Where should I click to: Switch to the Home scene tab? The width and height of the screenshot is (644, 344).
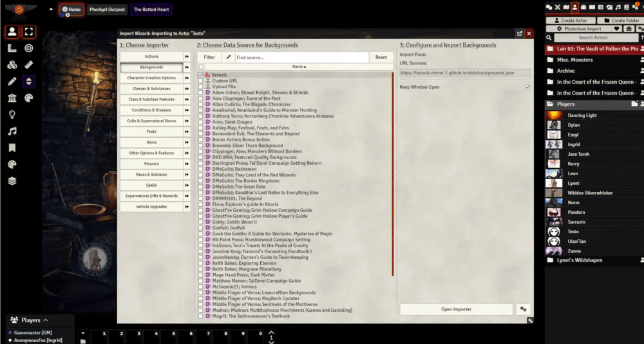pyautogui.click(x=71, y=10)
